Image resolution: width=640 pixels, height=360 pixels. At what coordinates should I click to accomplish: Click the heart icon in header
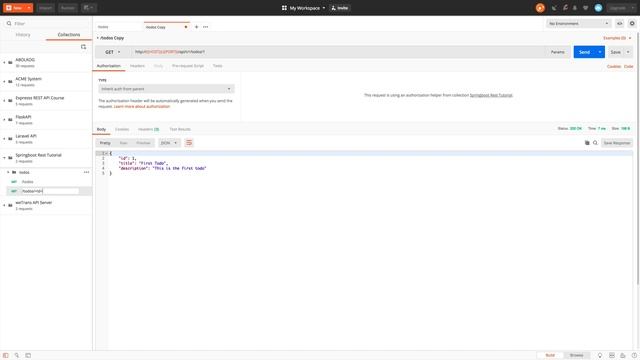pos(585,8)
